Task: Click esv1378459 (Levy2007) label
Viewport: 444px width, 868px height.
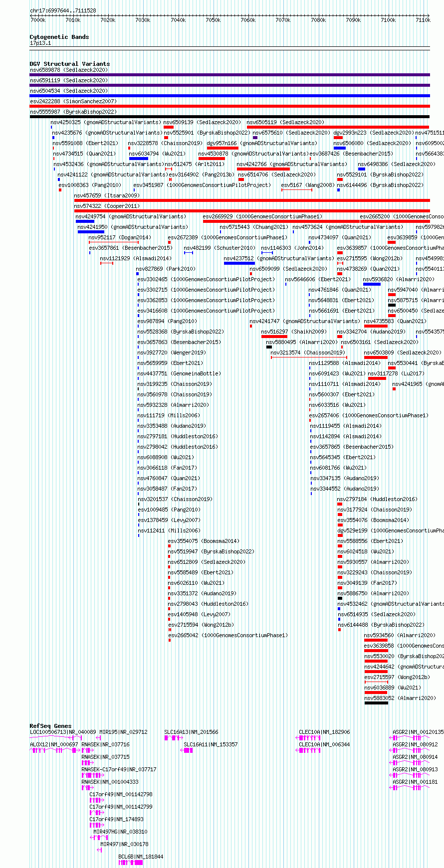Action: point(169,520)
